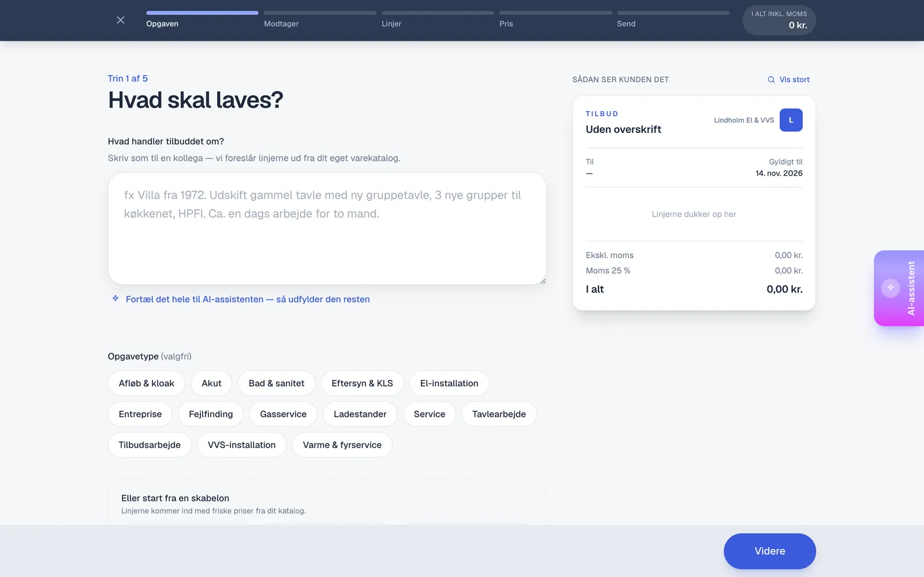Image resolution: width=924 pixels, height=577 pixels.
Task: Jump to the Linjer step
Action: click(x=438, y=20)
